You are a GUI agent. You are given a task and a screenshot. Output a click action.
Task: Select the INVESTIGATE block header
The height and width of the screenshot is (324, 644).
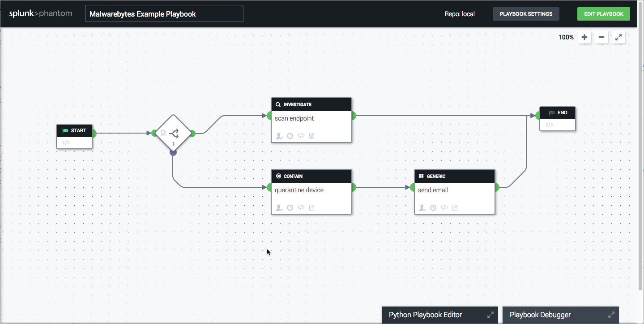tap(311, 104)
